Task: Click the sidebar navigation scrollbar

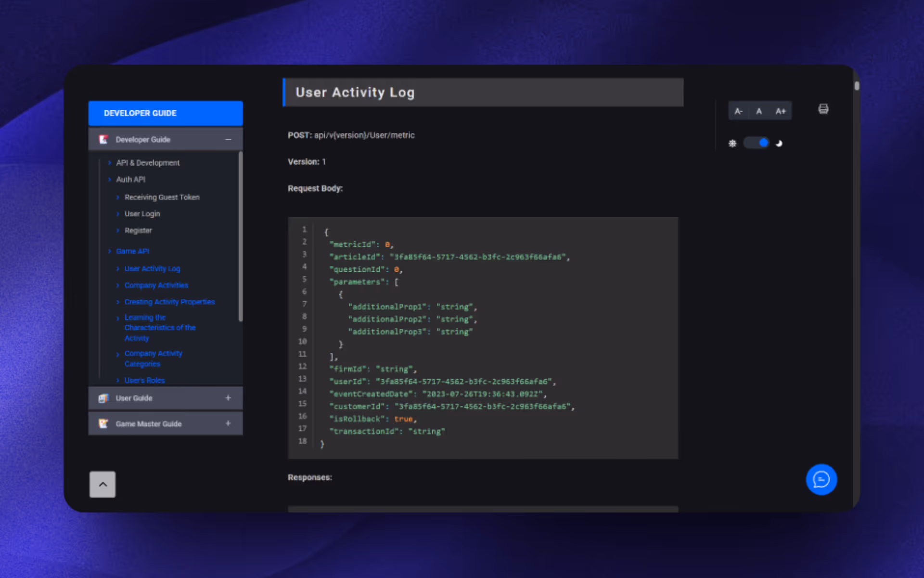Action: pyautogui.click(x=240, y=236)
